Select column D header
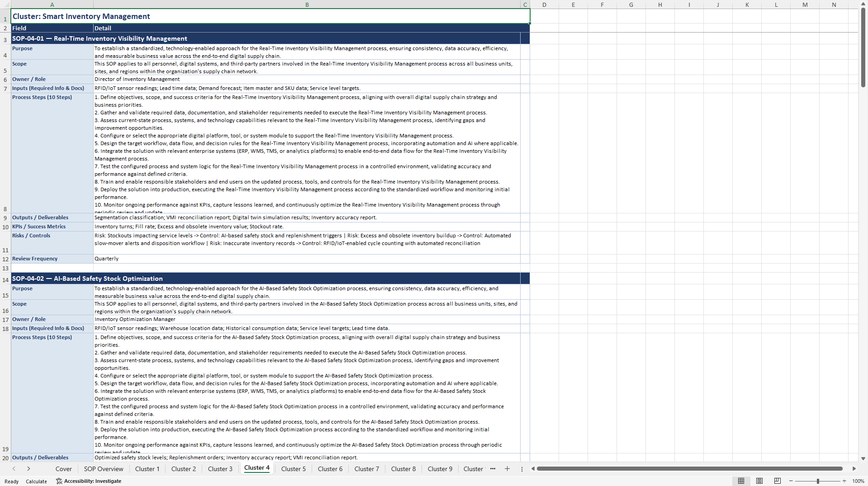This screenshot has height=486, width=868. click(x=544, y=5)
